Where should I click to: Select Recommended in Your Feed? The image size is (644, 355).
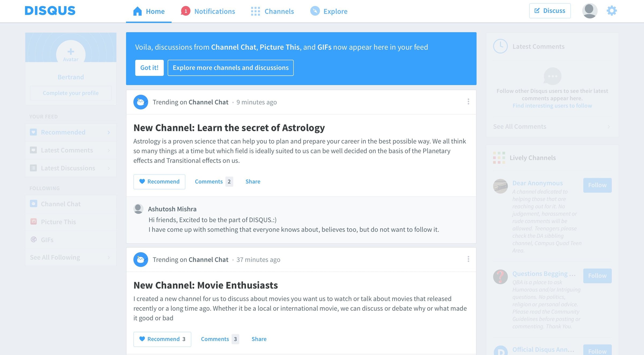tap(71, 132)
